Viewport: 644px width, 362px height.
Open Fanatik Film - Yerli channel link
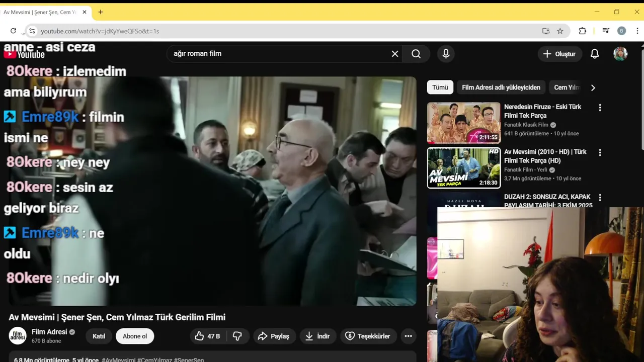coord(526,170)
